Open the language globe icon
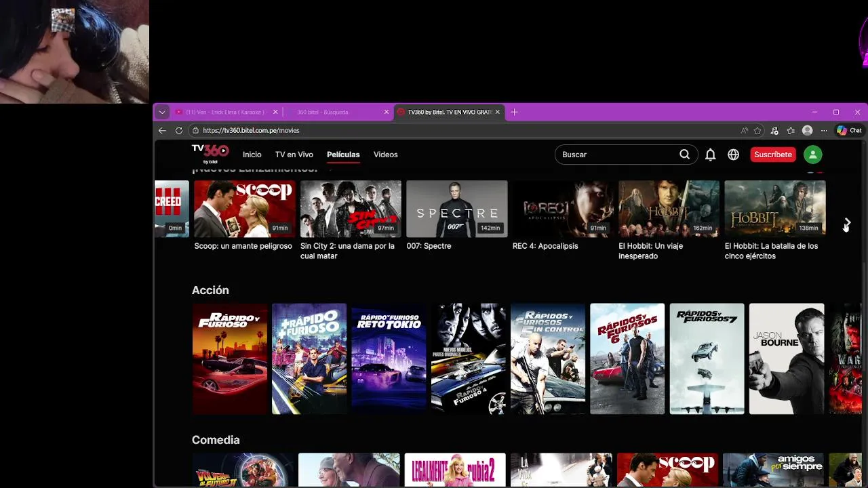Screen dimensions: 868x488 click(x=733, y=155)
